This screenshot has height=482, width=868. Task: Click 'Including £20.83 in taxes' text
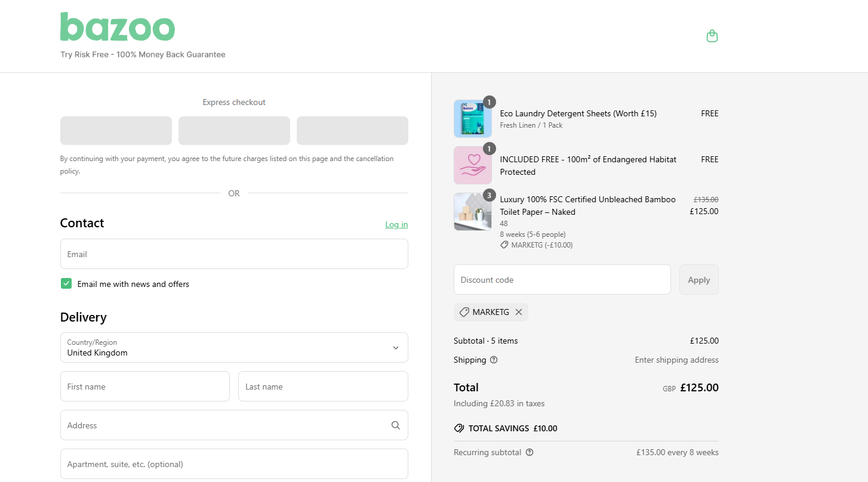[x=499, y=403]
